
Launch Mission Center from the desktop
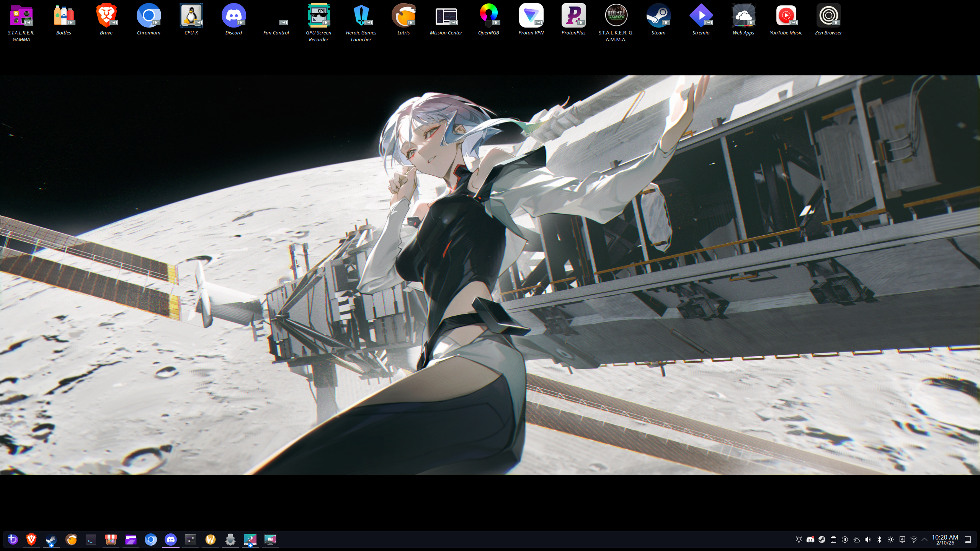pos(446,16)
